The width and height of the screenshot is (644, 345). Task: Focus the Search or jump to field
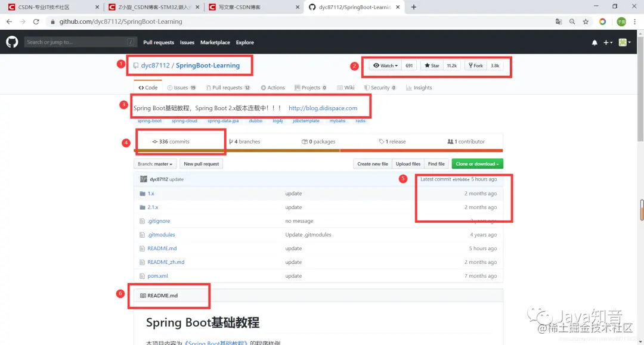coord(80,42)
